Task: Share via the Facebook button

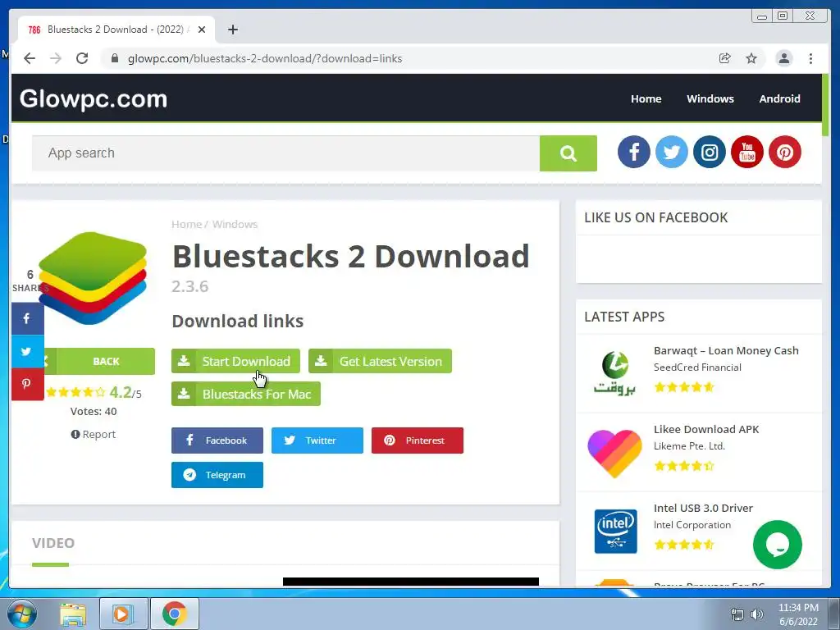Action: pos(217,441)
